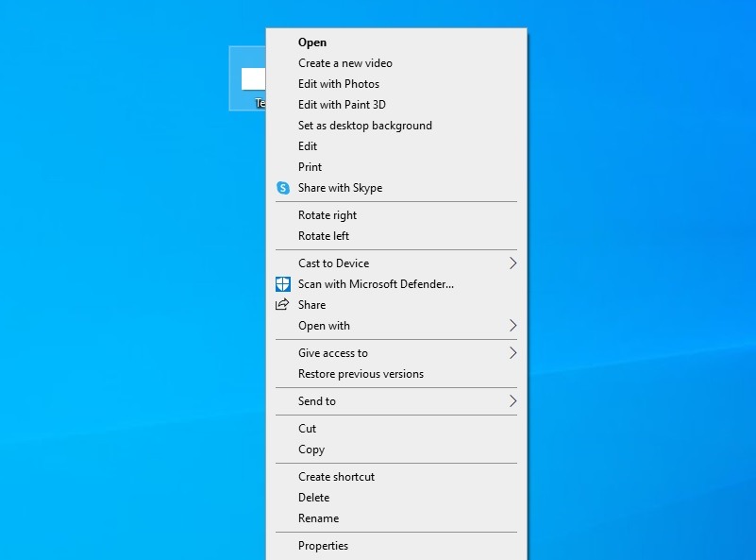756x560 pixels.
Task: Expand the Give access to submenu arrow
Action: [512, 353]
